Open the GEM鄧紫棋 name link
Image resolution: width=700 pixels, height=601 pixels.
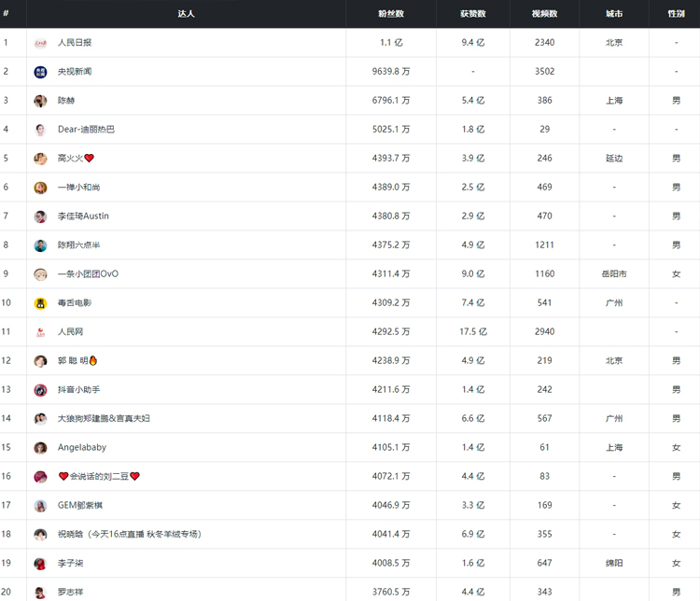(x=80, y=505)
